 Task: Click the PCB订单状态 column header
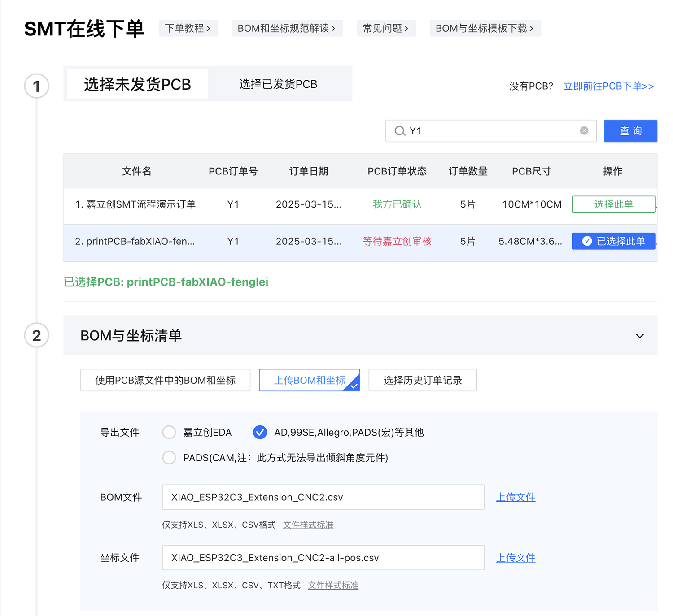(397, 171)
